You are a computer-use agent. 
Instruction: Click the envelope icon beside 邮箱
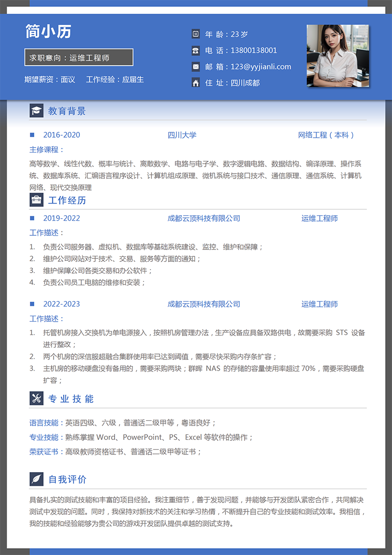click(196, 67)
